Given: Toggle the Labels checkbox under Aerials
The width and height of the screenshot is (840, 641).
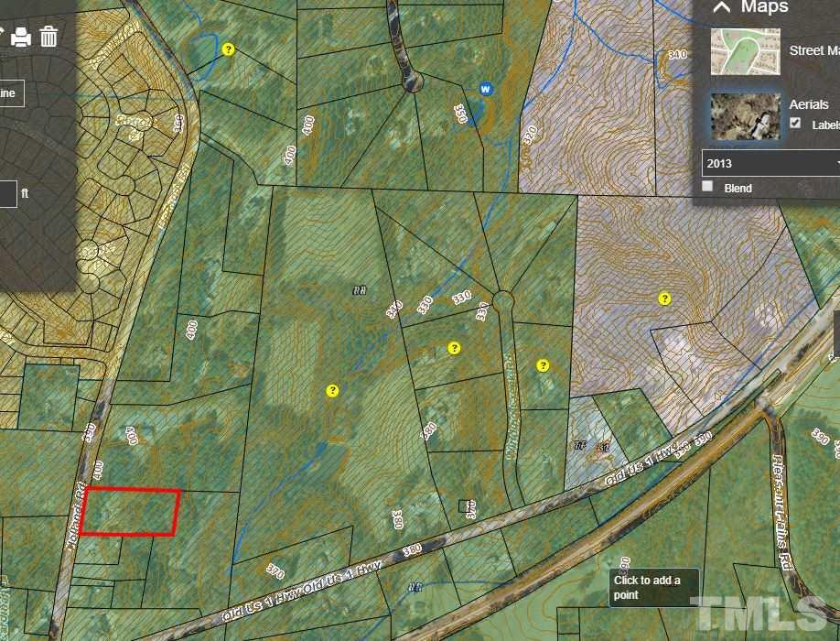Looking at the screenshot, I should [795, 123].
